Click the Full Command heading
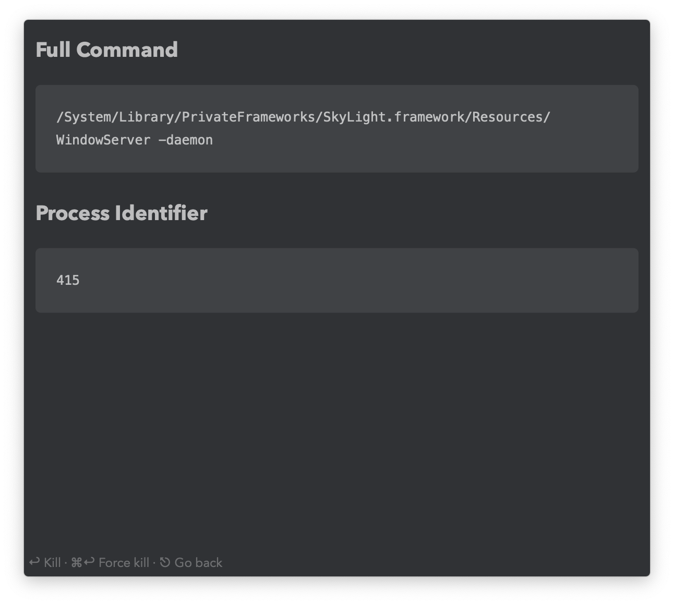Screen dimensions: 674x616 pyautogui.click(x=107, y=50)
